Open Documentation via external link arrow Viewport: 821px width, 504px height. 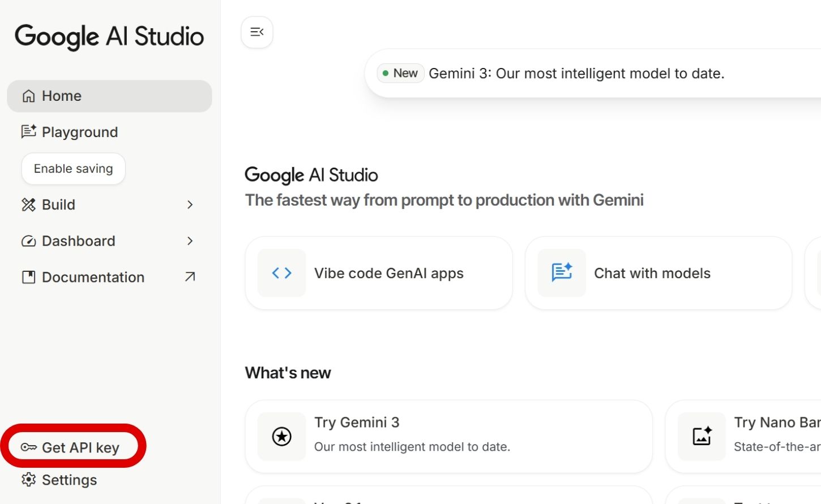pyautogui.click(x=190, y=277)
